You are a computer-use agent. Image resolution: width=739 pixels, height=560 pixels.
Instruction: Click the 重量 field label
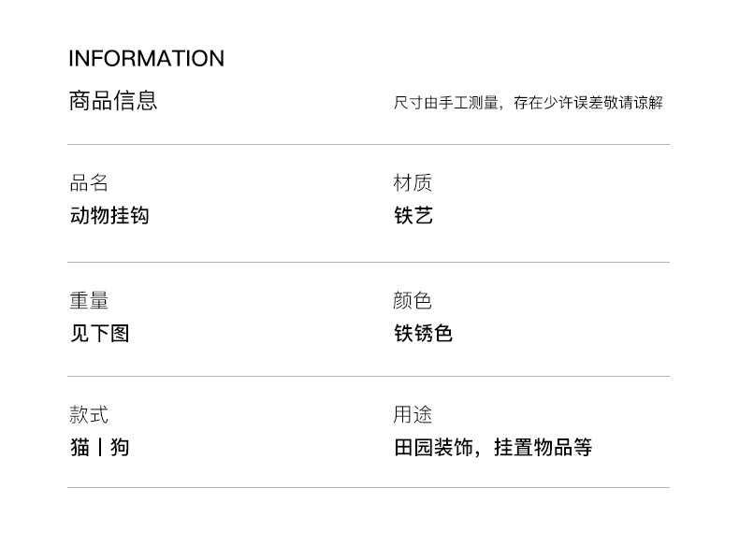89,301
